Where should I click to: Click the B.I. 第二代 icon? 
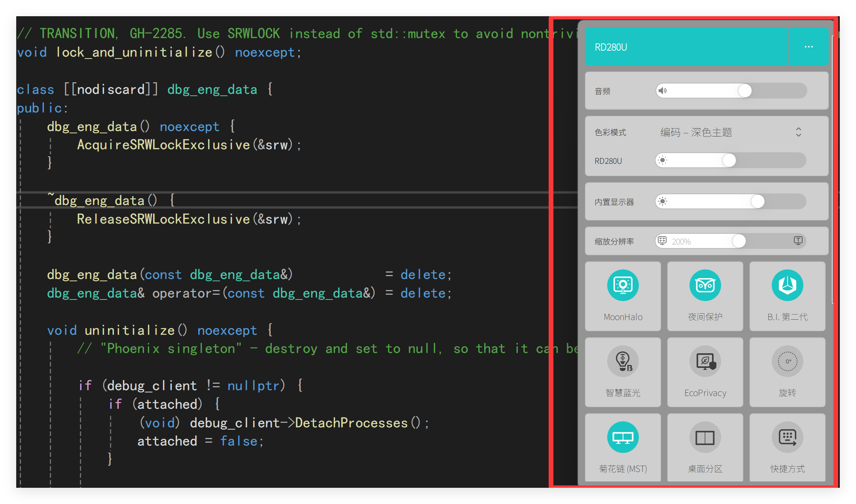[x=787, y=285]
